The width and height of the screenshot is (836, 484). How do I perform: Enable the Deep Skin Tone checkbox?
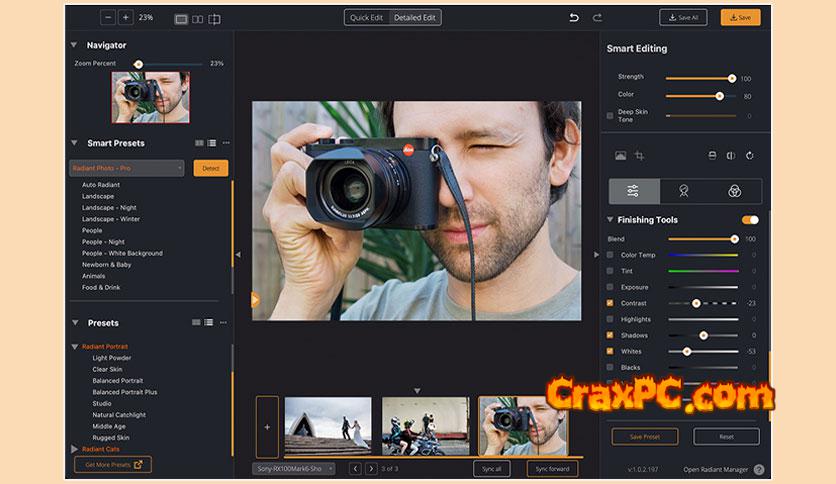click(x=610, y=115)
